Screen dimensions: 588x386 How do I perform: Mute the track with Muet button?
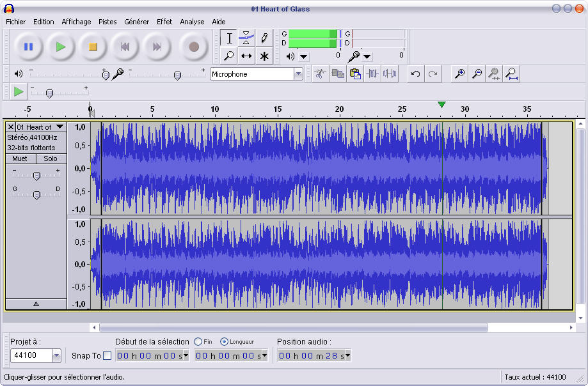pyautogui.click(x=20, y=158)
